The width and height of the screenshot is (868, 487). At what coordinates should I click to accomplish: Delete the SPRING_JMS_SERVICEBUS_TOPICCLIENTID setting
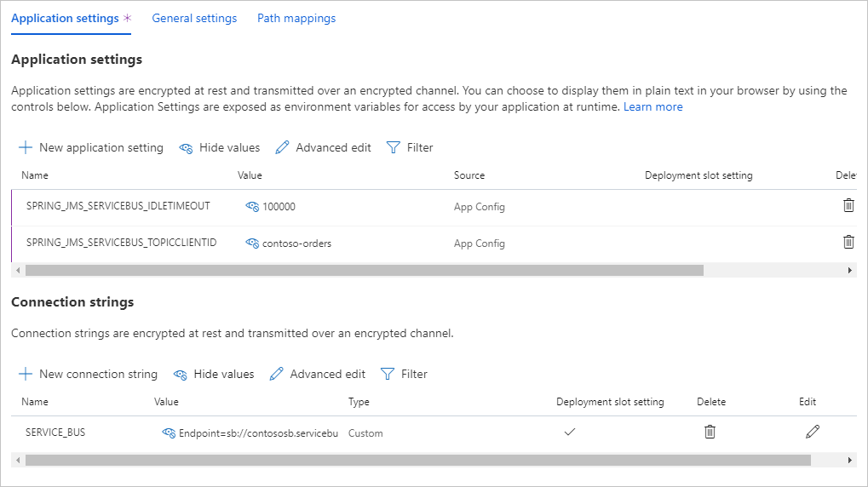[848, 242]
